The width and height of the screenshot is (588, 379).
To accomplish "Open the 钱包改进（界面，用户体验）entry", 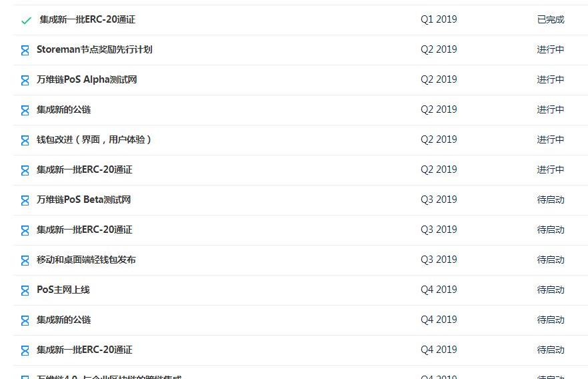I will [x=94, y=139].
